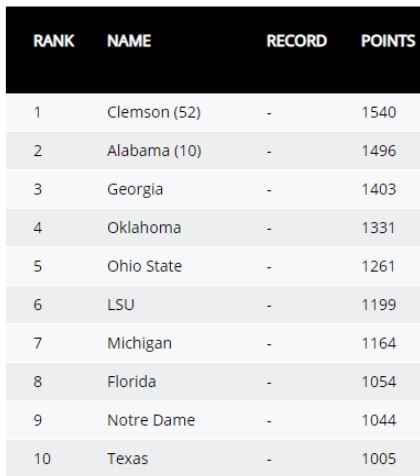Open the Florida team entry
The height and width of the screenshot is (476, 420).
131,382
